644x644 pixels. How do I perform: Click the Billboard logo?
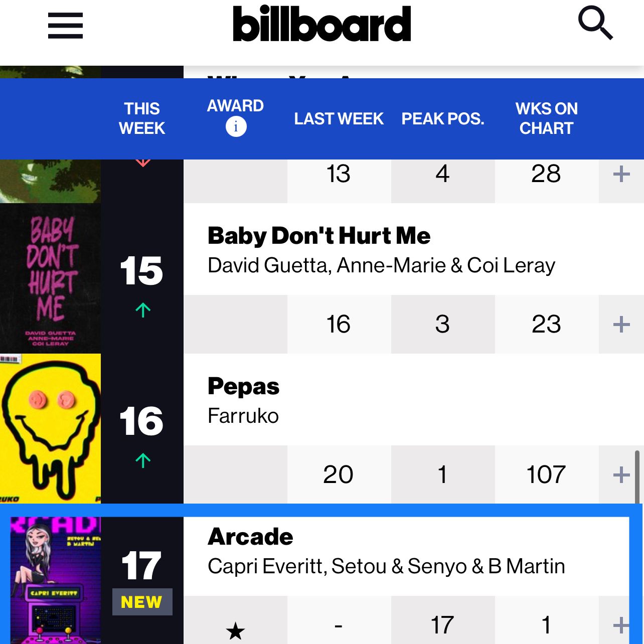(321, 24)
